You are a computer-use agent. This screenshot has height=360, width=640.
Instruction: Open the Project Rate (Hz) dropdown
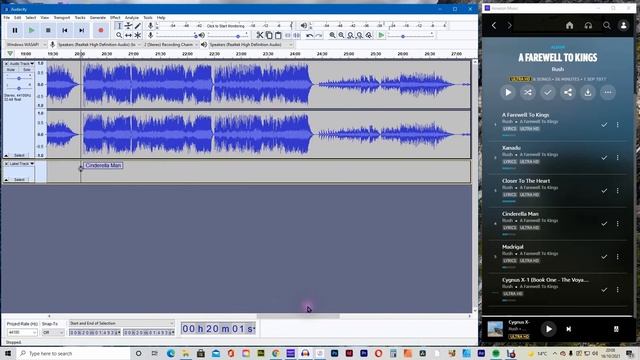[22, 333]
